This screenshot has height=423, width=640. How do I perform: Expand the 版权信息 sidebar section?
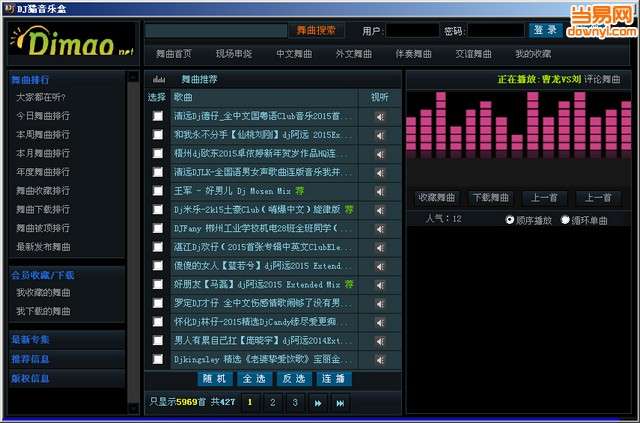(x=30, y=378)
